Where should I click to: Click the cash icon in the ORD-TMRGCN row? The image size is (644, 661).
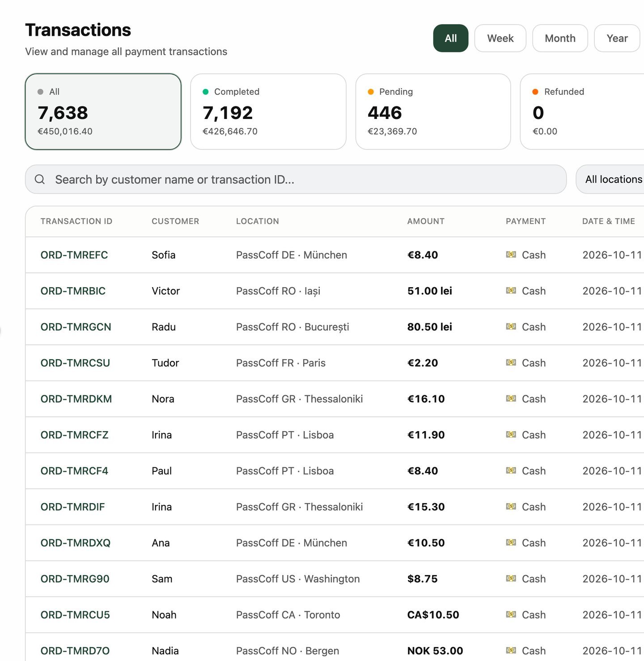coord(511,326)
